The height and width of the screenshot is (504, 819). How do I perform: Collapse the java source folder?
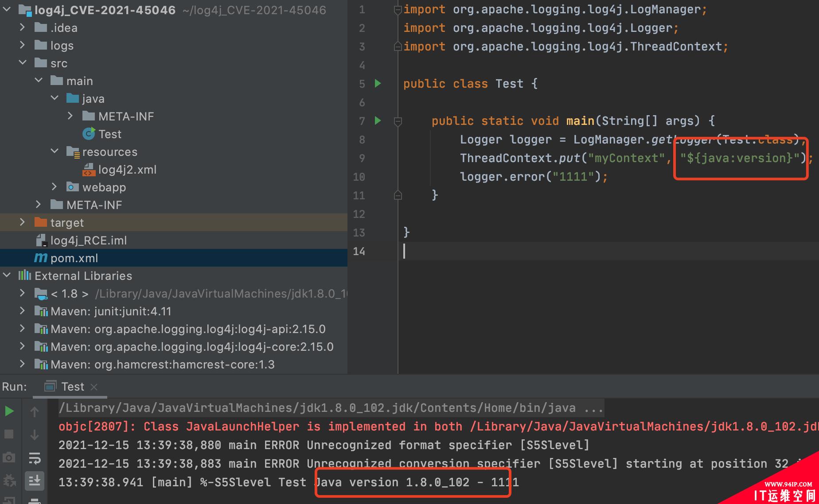55,98
